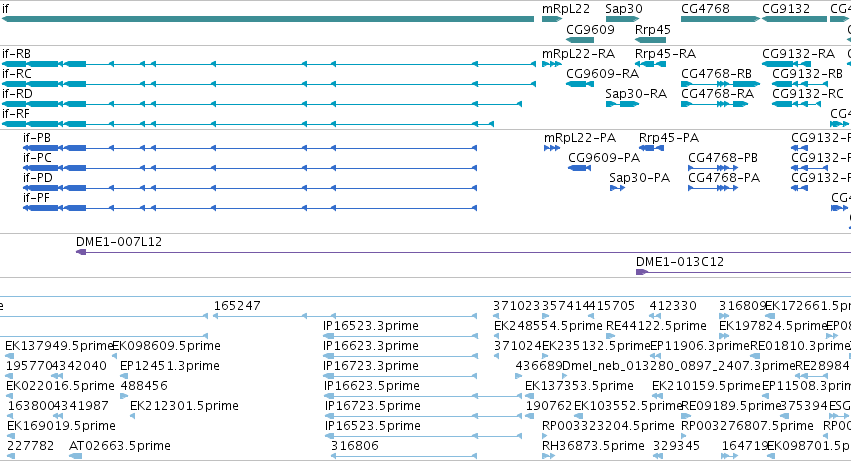The image size is (851, 461).
Task: Select protein Rrp45-PA
Action: [651, 148]
